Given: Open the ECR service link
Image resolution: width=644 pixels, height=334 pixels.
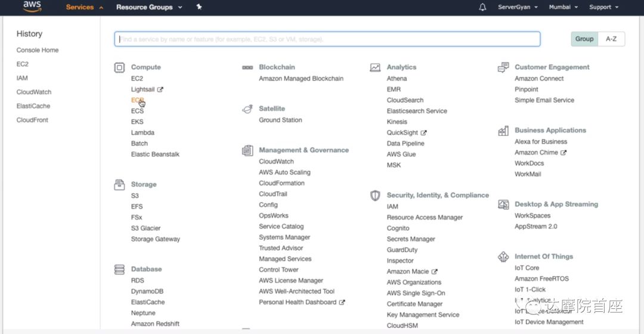Looking at the screenshot, I should click(137, 100).
